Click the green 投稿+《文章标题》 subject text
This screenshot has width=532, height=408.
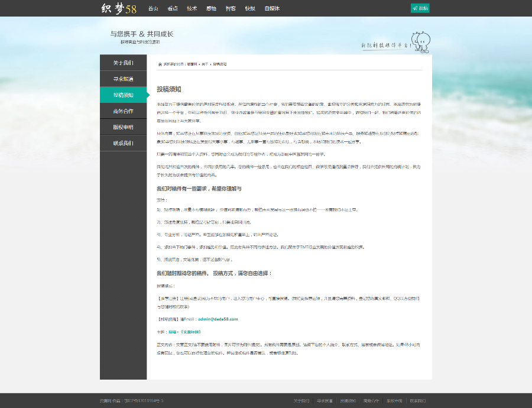pos(184,332)
